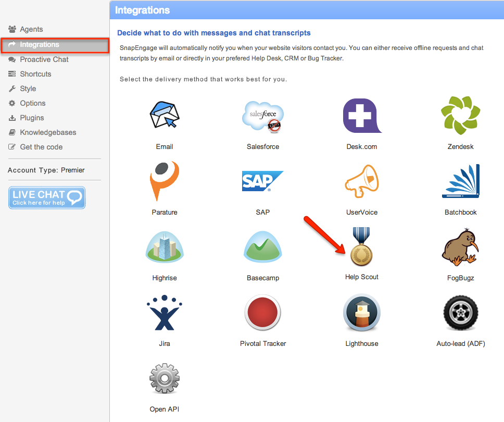Choose the UserVoice megaphone icon

362,181
